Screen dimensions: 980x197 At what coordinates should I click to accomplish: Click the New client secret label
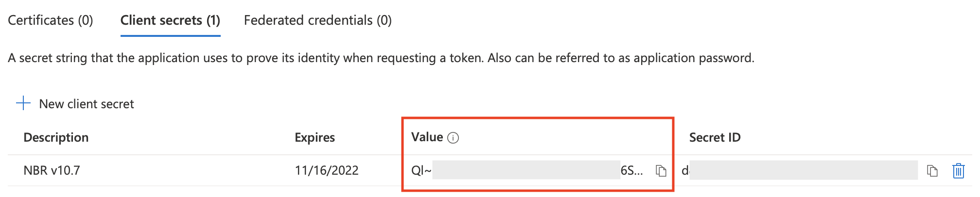coord(87,104)
